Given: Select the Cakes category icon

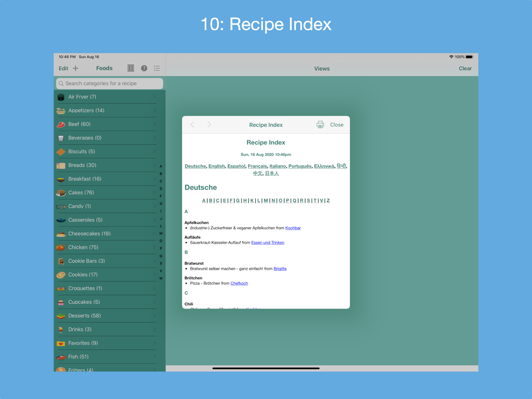Looking at the screenshot, I should click(x=61, y=193).
